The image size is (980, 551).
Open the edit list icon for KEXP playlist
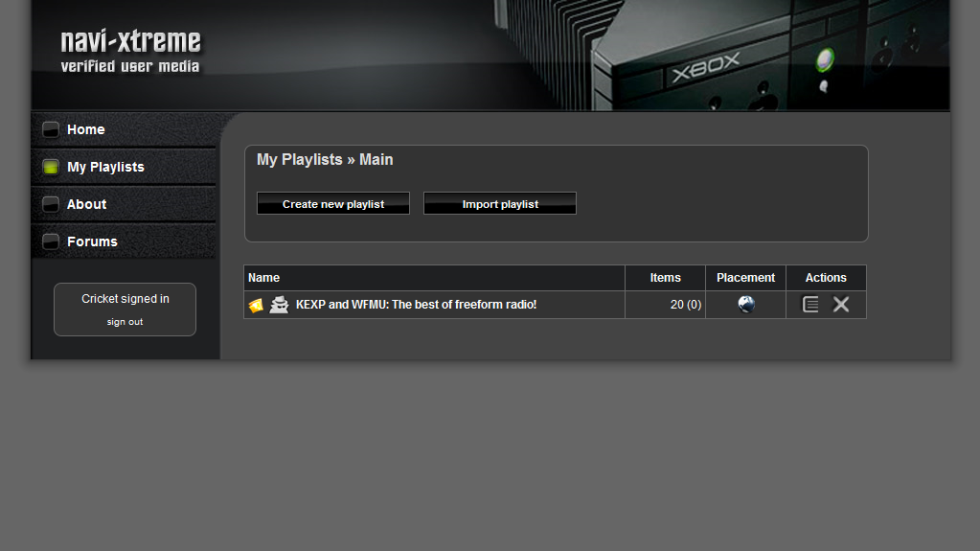810,305
